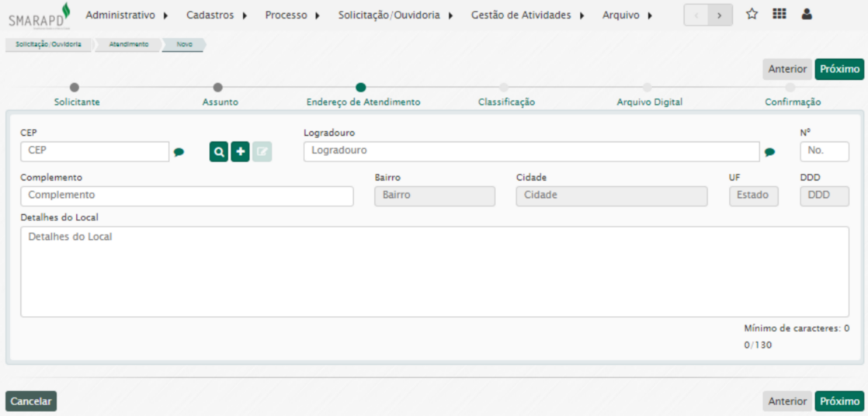Click the bottom Próximo button

(x=839, y=401)
